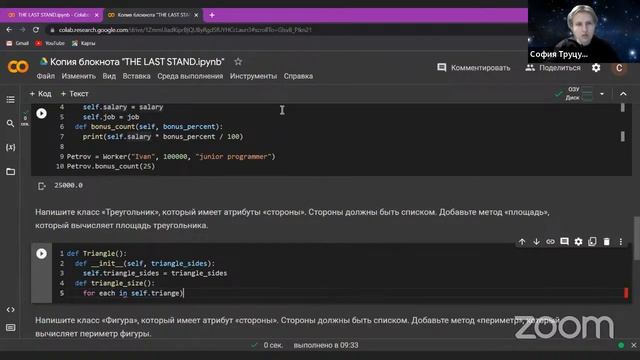640x360 pixels.
Task: Add a new code cell with + Код
Action: pos(40,94)
